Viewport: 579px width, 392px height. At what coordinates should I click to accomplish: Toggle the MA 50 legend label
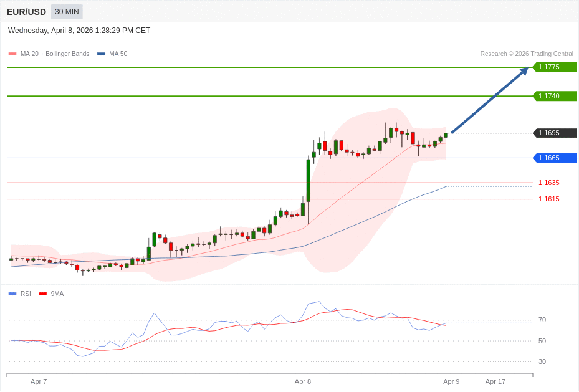pyautogui.click(x=118, y=54)
